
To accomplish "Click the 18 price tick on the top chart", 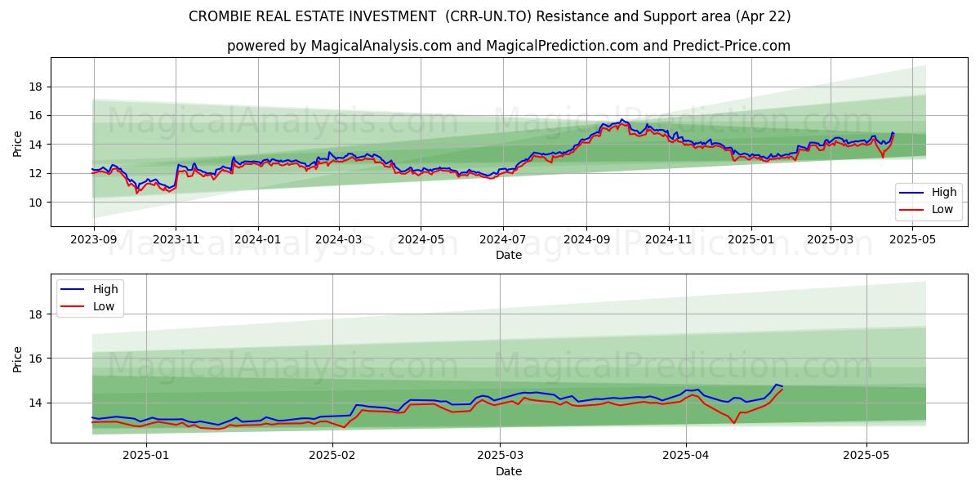I will [38, 87].
